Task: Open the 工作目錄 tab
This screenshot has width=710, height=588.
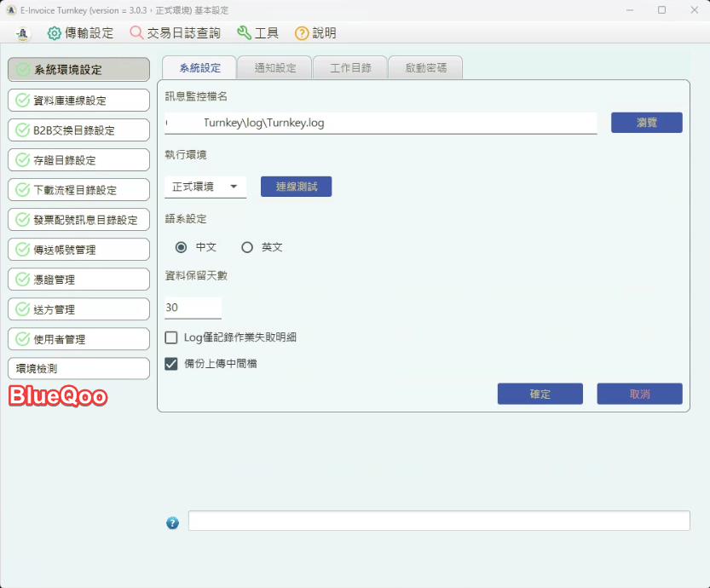Action: [350, 68]
